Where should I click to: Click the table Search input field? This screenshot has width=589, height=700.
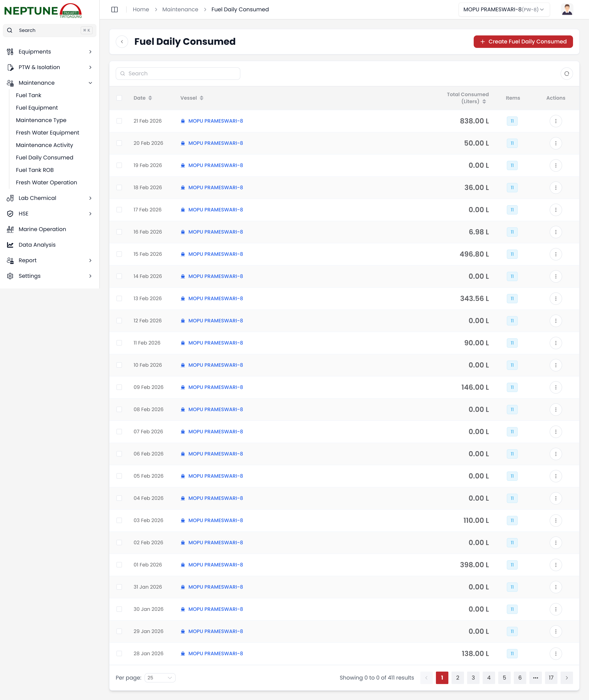pyautogui.click(x=178, y=73)
